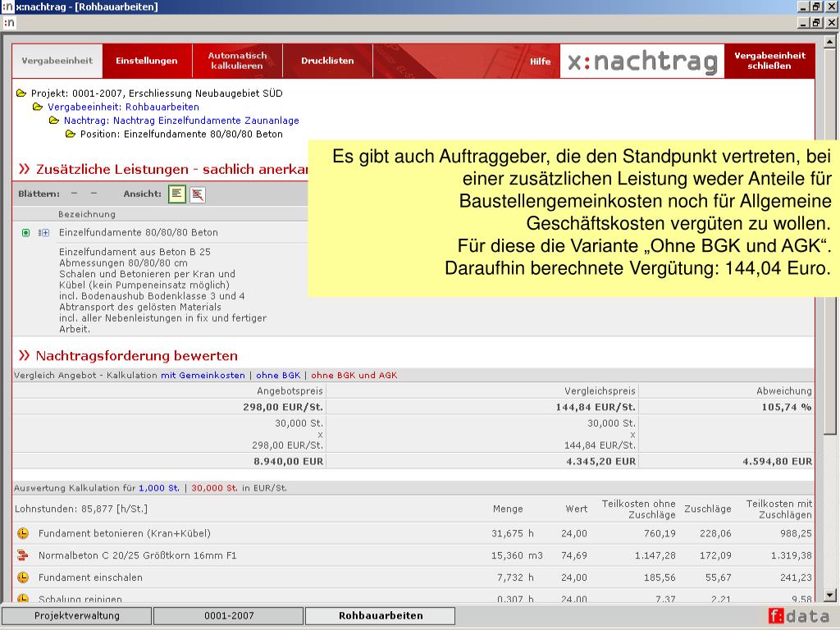Viewport: 840px width, 630px height.
Task: Click the ohne BGK comparison link
Action: (x=278, y=376)
